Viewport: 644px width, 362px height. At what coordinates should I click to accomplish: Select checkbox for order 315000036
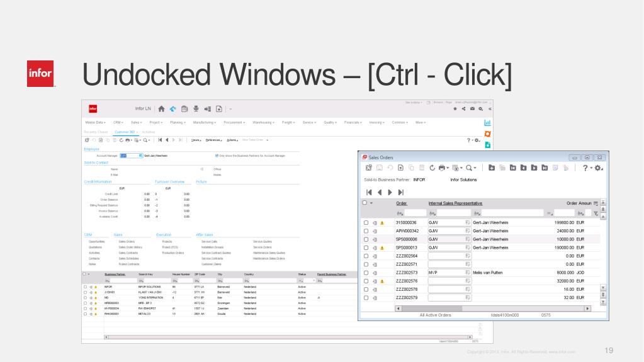[x=366, y=223]
